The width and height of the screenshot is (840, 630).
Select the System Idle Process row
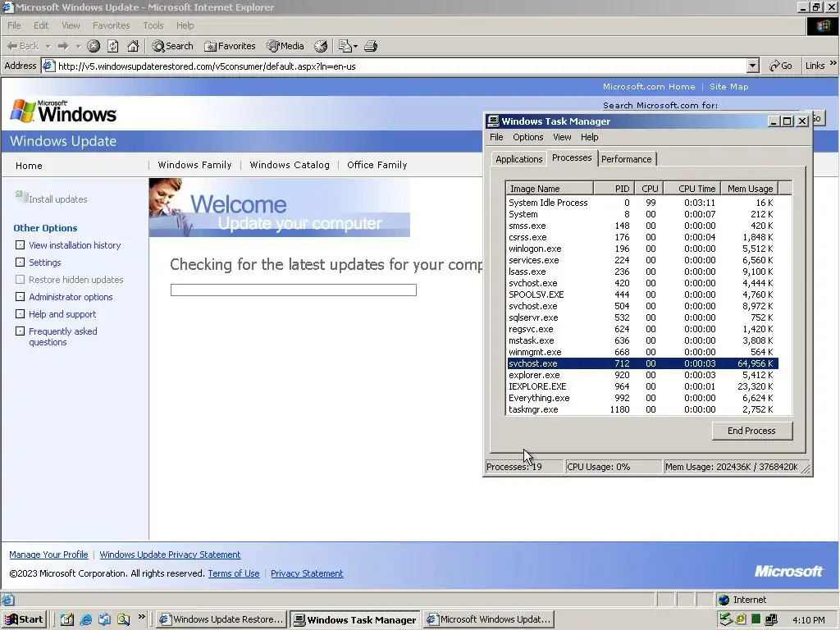(x=642, y=203)
